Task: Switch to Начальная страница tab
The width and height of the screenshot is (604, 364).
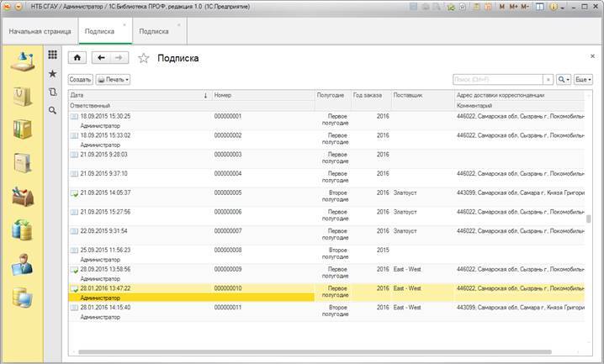Action: pos(40,31)
